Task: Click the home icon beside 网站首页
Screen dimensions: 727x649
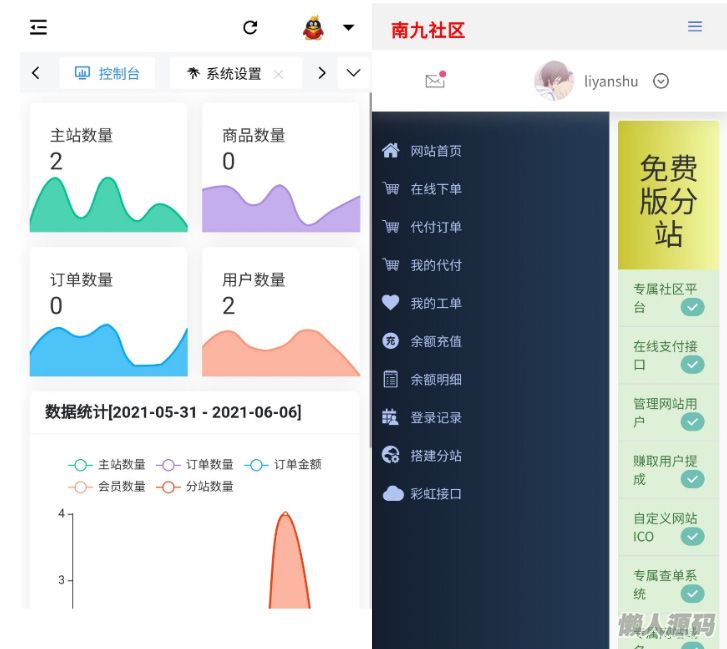Action: tap(390, 150)
